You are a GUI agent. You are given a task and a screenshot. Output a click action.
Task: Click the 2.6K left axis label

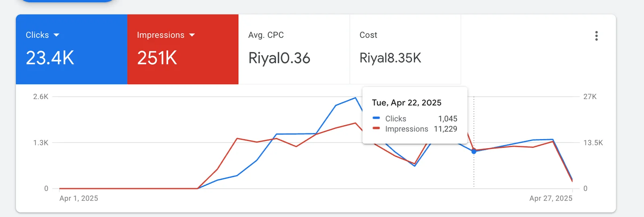point(41,97)
